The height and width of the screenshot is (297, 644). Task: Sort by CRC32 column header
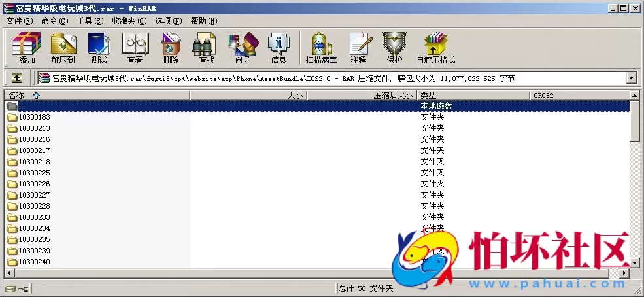pyautogui.click(x=579, y=96)
